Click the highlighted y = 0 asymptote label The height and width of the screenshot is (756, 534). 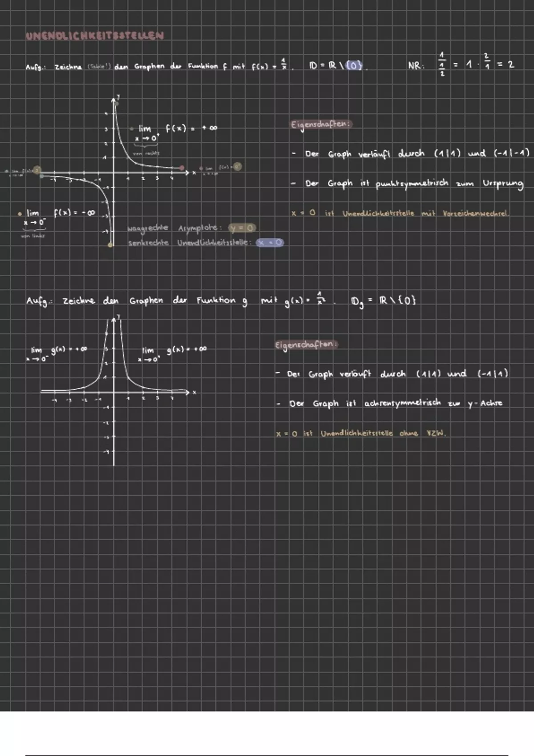coord(243,228)
